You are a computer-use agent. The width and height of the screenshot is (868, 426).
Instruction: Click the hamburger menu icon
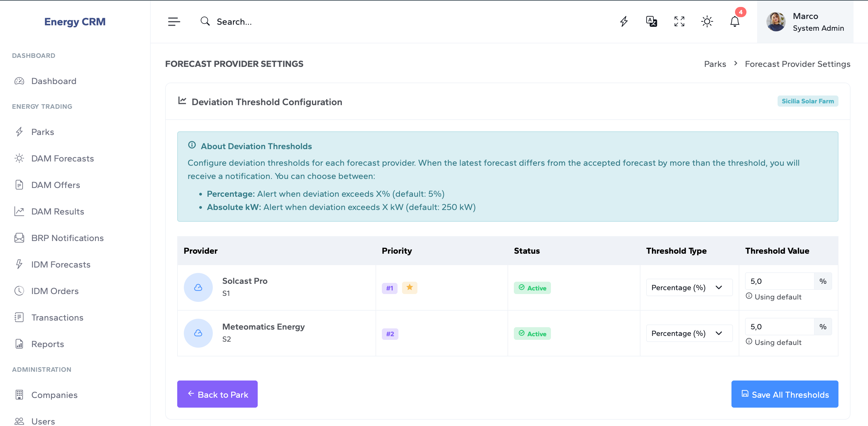point(174,22)
